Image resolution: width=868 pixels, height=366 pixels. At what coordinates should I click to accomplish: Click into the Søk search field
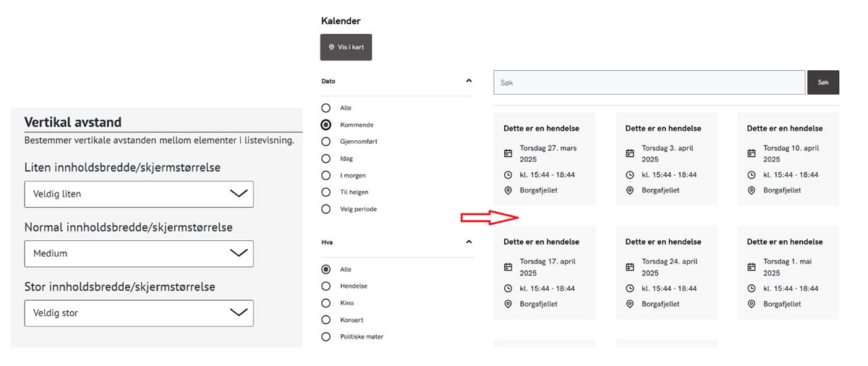[649, 82]
